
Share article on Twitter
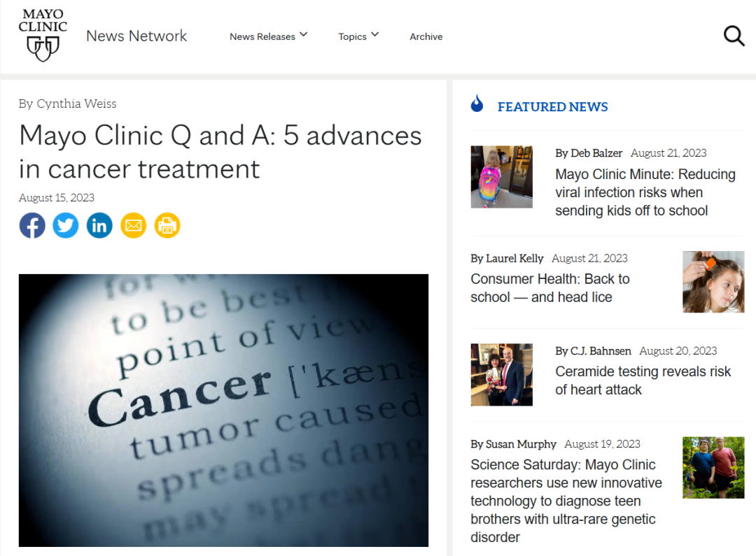click(66, 225)
